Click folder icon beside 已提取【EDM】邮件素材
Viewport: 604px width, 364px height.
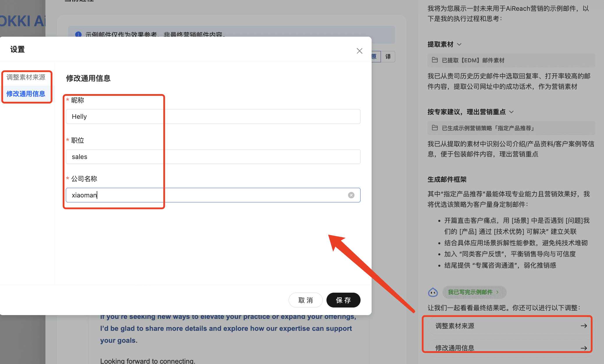click(x=435, y=60)
